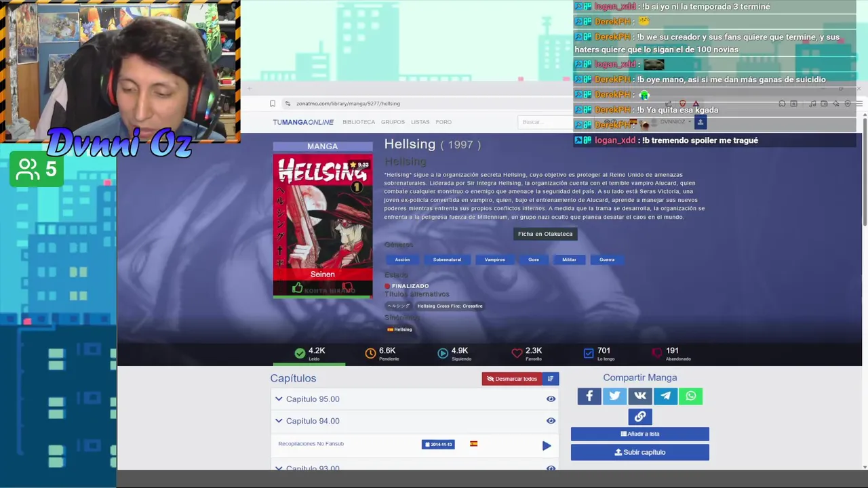
Task: Click the bookmark icon in the address bar
Action: 273,104
